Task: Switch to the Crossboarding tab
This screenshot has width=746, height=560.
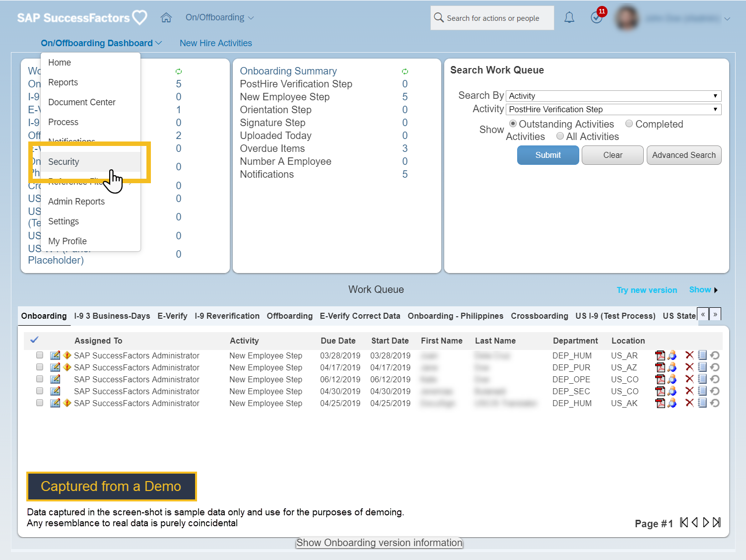Action: [x=540, y=316]
